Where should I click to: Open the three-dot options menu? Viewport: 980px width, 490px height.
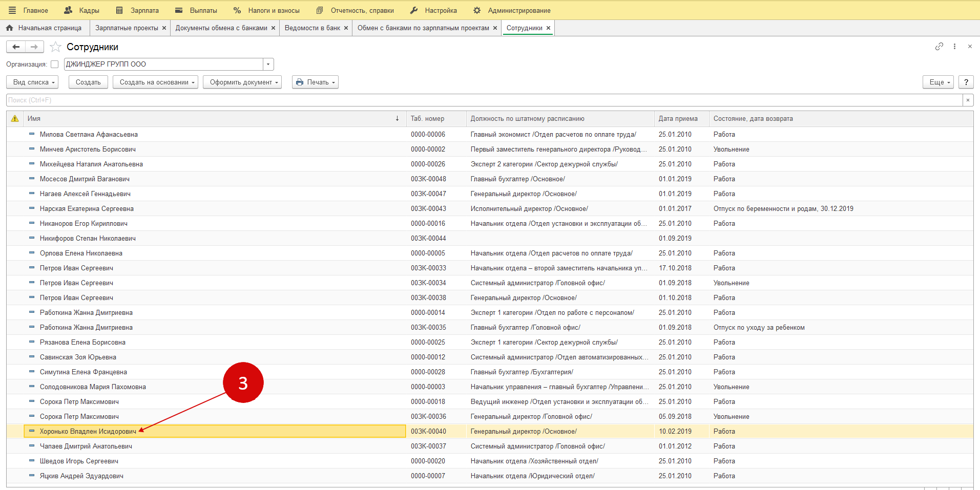click(x=954, y=47)
